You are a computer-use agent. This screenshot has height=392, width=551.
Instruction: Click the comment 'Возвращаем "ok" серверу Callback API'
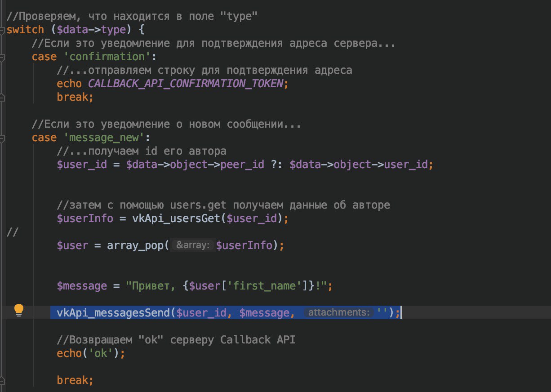coord(176,340)
